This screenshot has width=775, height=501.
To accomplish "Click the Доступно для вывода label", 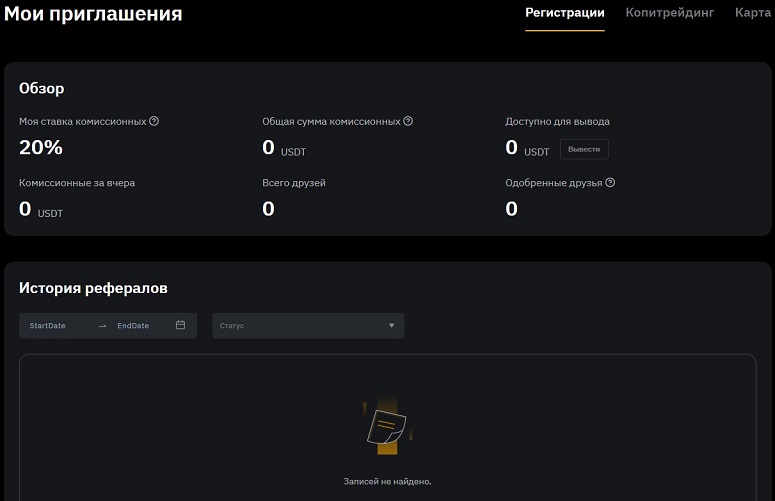I will click(557, 122).
